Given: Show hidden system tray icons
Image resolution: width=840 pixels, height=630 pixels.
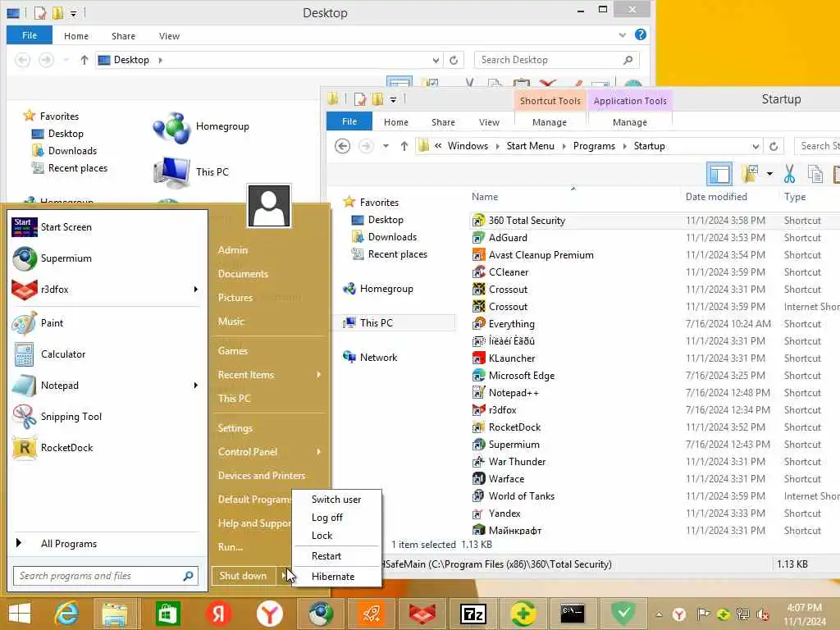Looking at the screenshot, I should 660,614.
